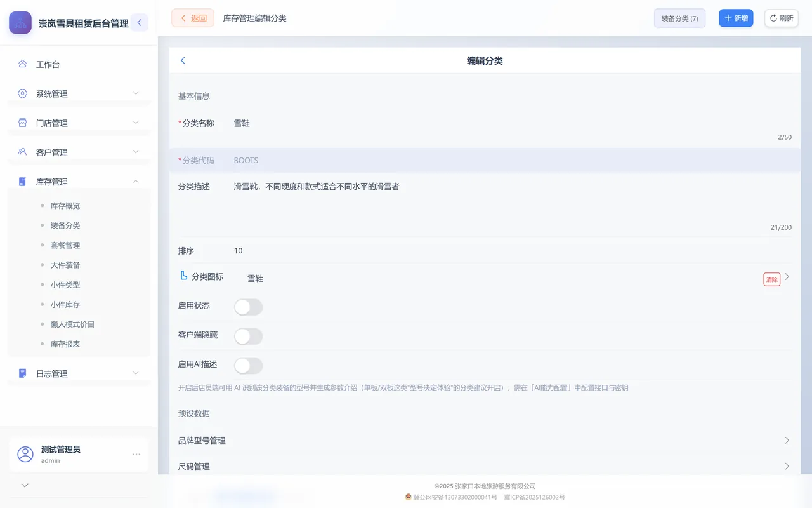Expand the 客户管理 menu chevron
This screenshot has width=812, height=508.
[136, 152]
